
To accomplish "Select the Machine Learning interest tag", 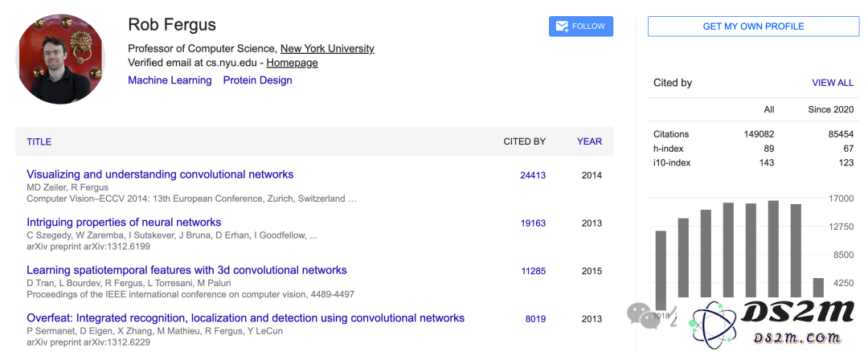I will tap(170, 80).
